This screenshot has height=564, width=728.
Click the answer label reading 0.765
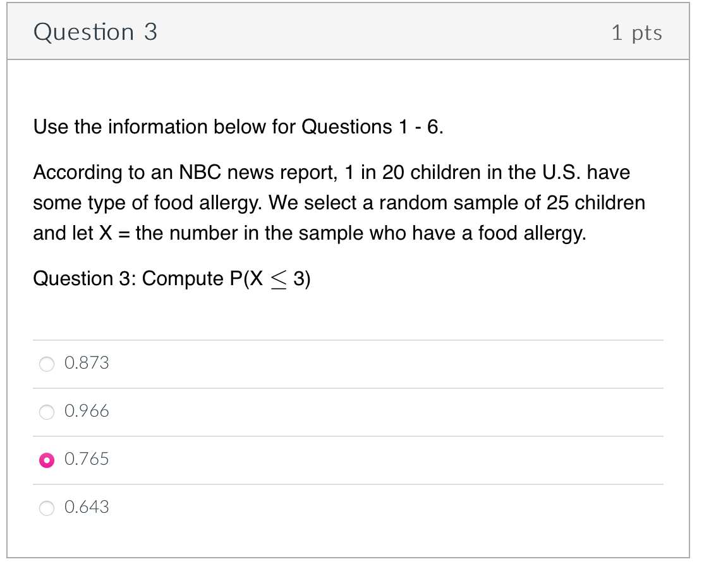pos(87,459)
